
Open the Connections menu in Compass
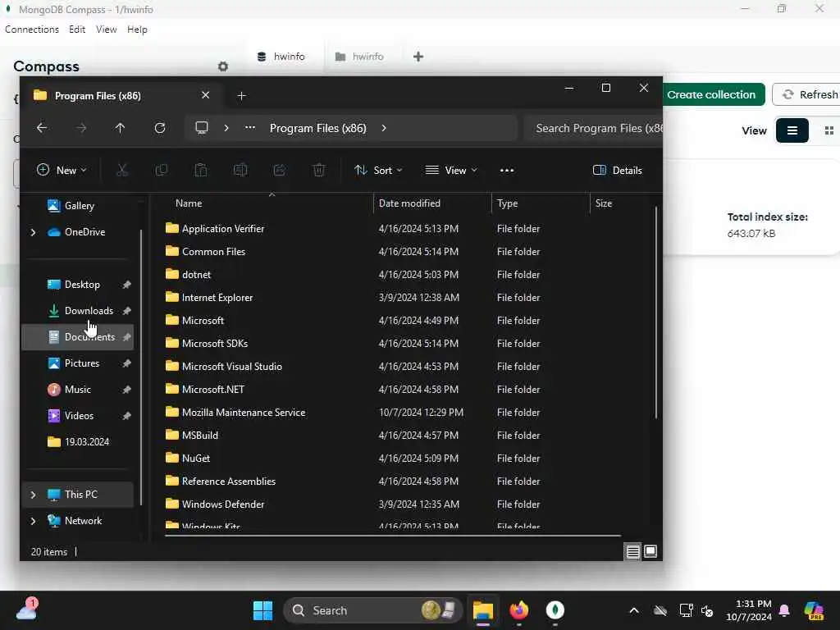click(32, 30)
